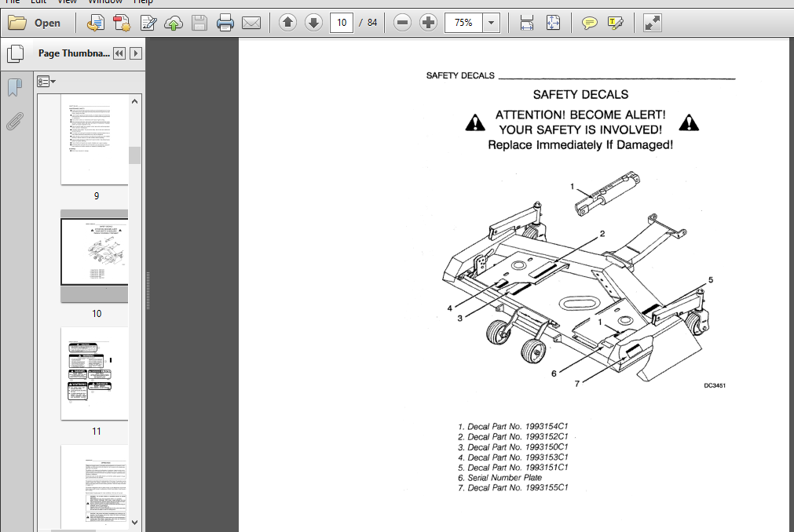Click '6. Serial Number Plate' text
The height and width of the screenshot is (532, 794).
tap(499, 477)
